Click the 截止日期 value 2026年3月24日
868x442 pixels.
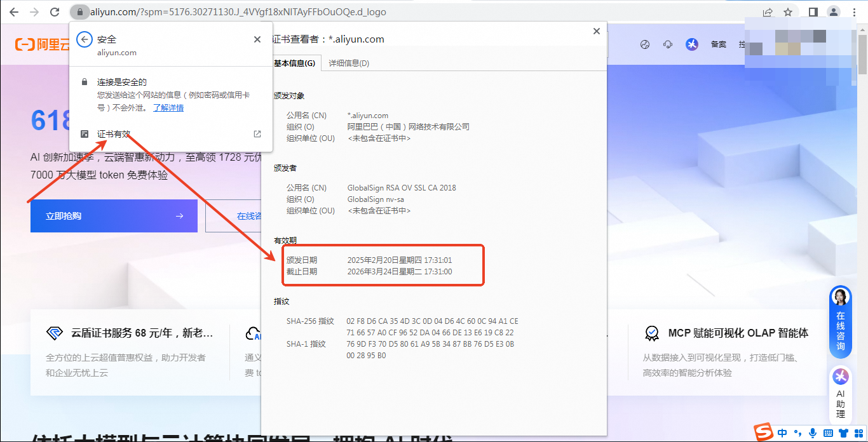(400, 272)
